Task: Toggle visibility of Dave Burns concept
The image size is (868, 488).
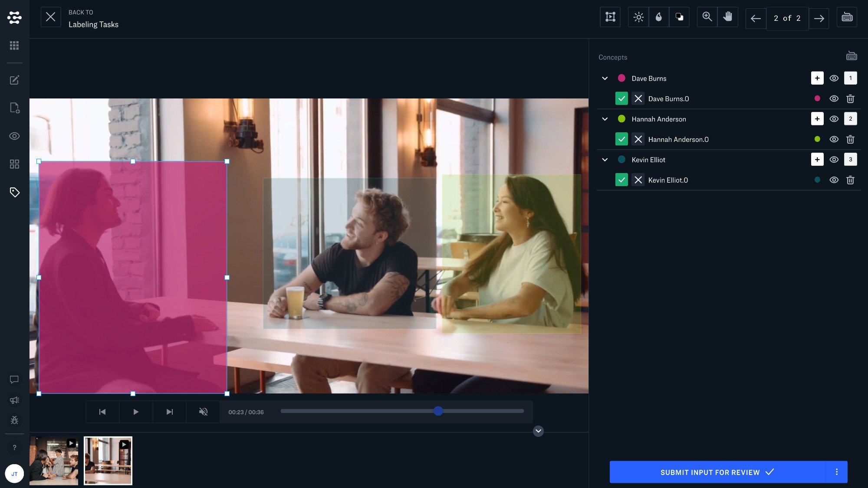Action: [x=834, y=79]
